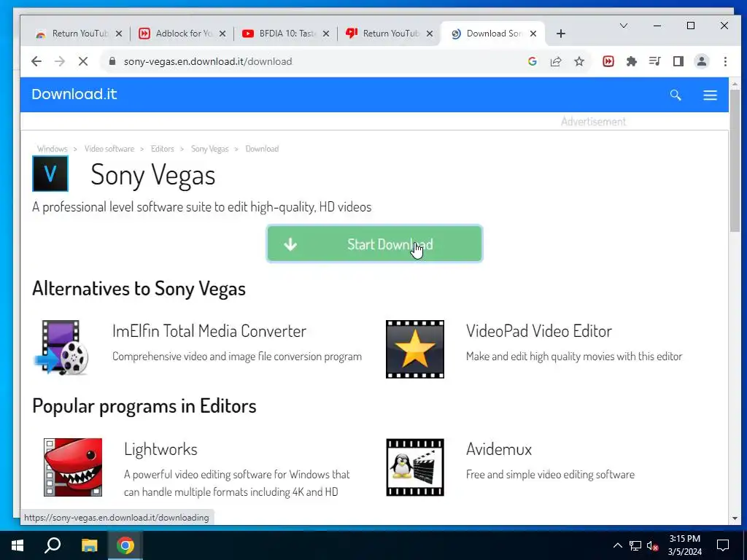The width and height of the screenshot is (747, 560).
Task: View site information lock icon
Action: (x=112, y=61)
